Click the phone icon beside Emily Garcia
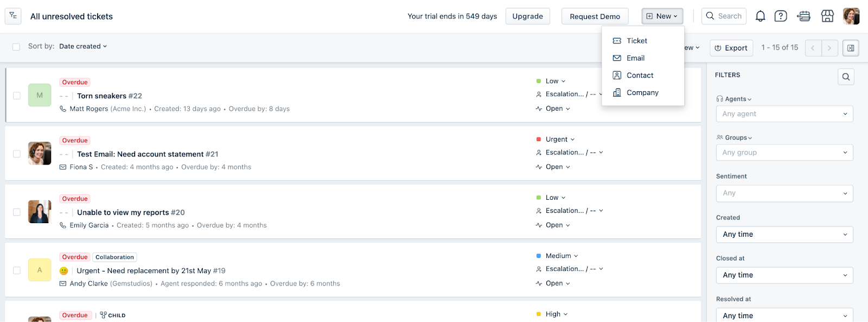This screenshot has width=868, height=322. 63,225
